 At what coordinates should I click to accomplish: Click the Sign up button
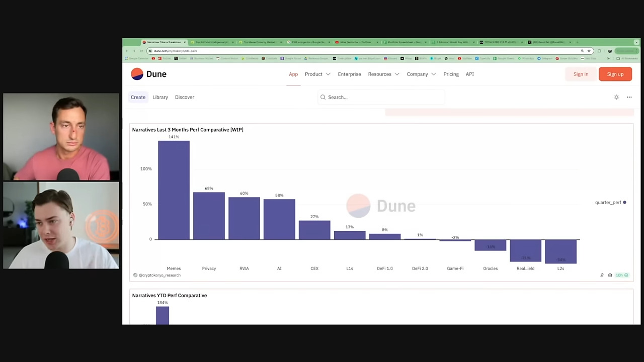(615, 74)
